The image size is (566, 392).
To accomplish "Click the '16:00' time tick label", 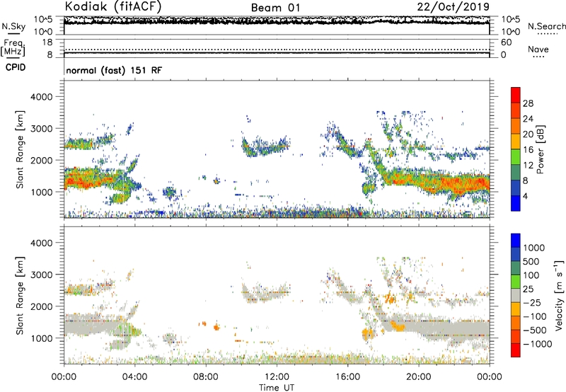I will [348, 377].
